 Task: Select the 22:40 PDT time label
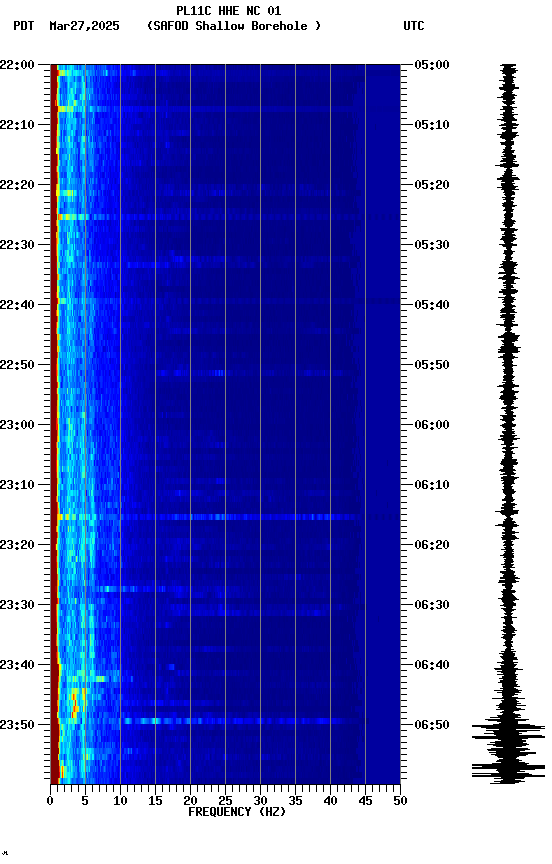[18, 305]
